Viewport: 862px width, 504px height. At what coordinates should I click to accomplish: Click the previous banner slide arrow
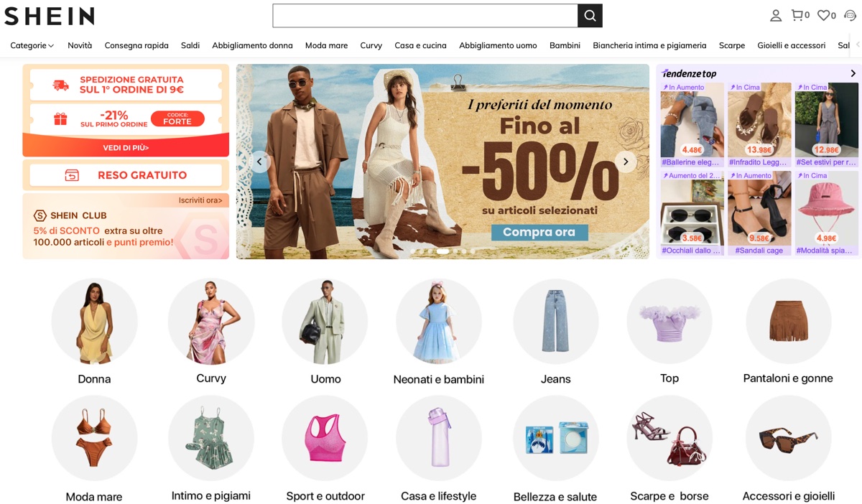click(x=259, y=162)
